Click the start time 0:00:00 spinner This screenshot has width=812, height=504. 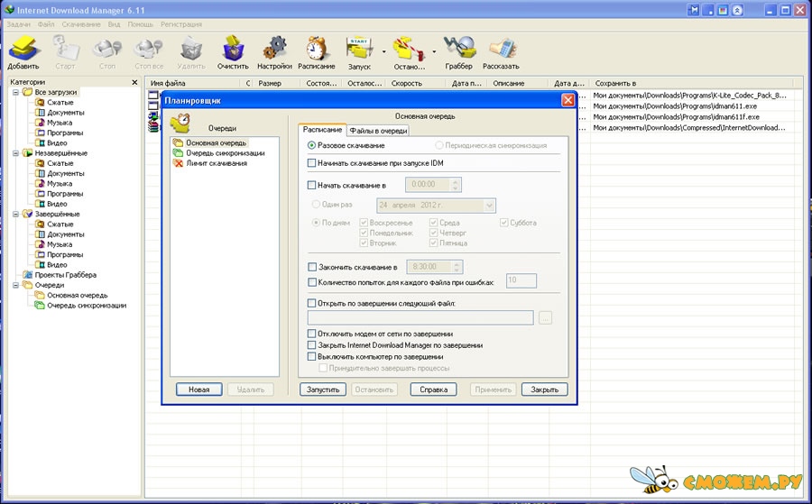(x=456, y=185)
